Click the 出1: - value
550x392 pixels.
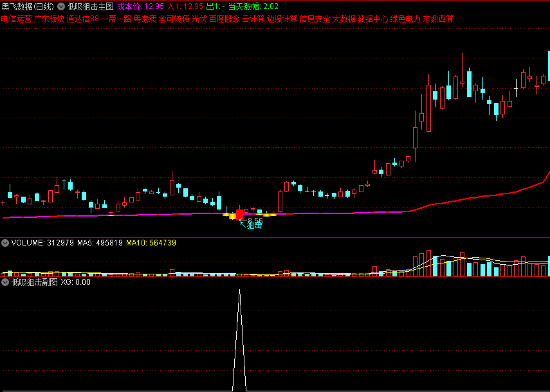(215, 6)
